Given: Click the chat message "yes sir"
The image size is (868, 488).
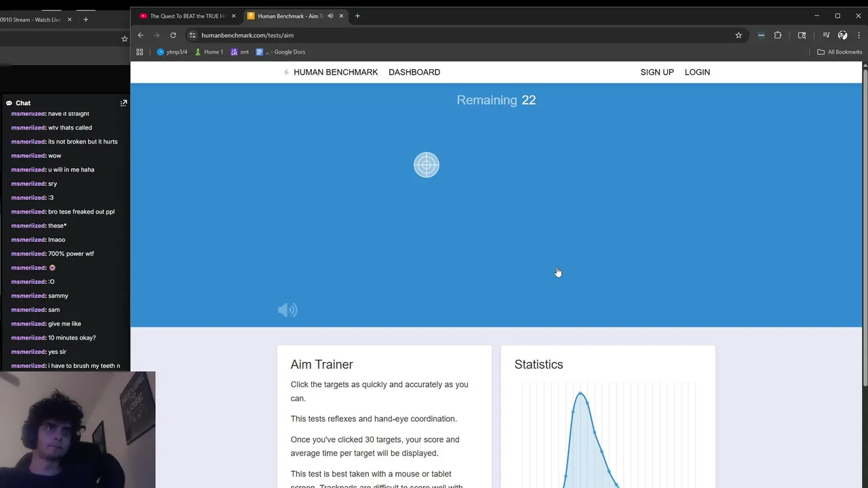Looking at the screenshot, I should click(x=57, y=352).
